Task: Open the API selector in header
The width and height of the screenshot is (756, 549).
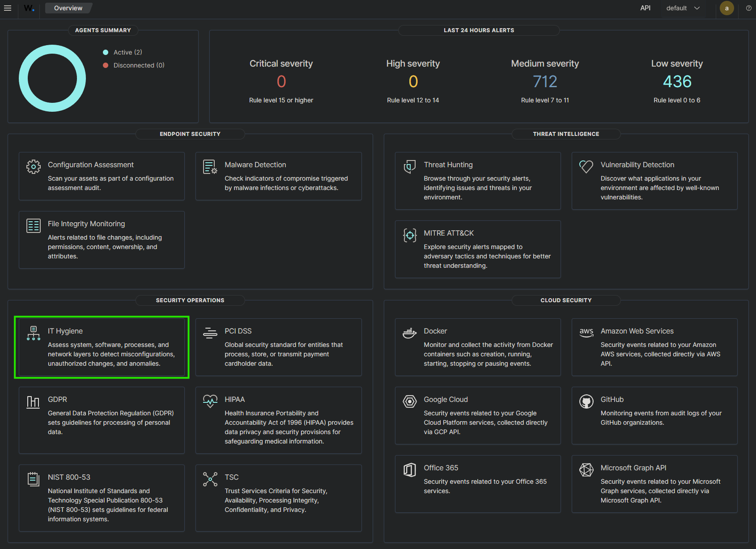Action: [645, 8]
